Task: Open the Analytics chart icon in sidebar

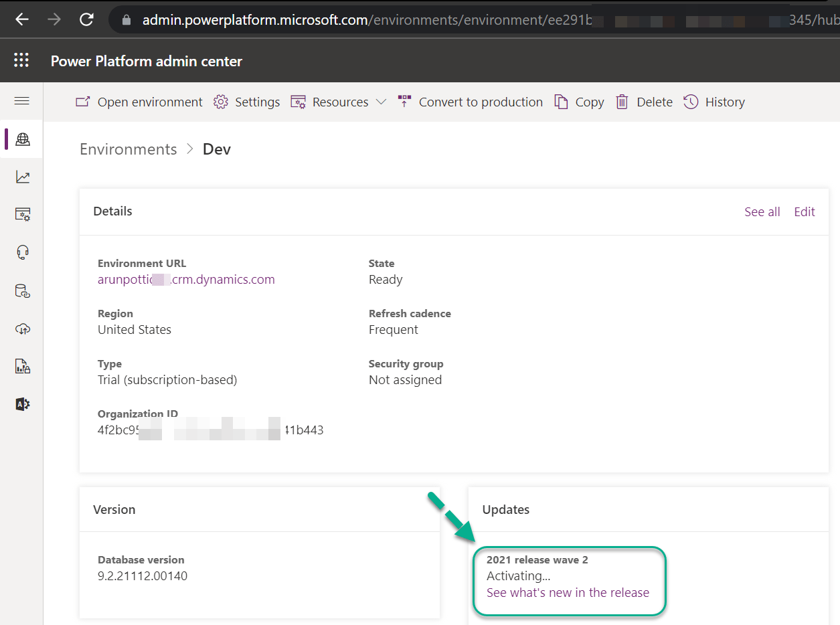Action: pos(23,177)
